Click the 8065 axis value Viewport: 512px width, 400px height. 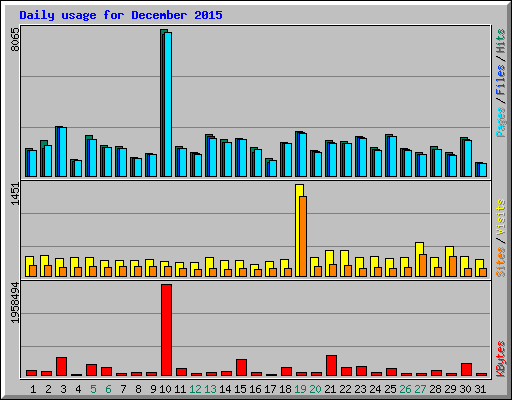pos(15,40)
